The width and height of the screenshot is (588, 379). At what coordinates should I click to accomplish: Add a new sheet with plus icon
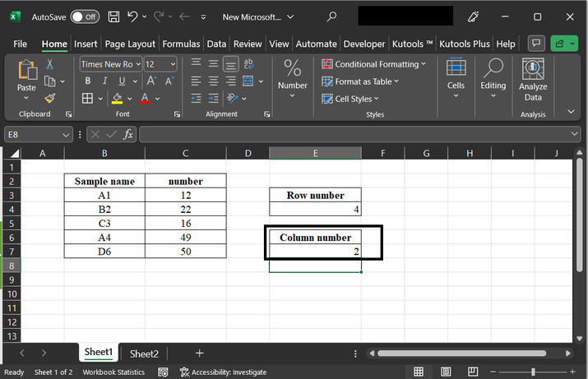(199, 354)
